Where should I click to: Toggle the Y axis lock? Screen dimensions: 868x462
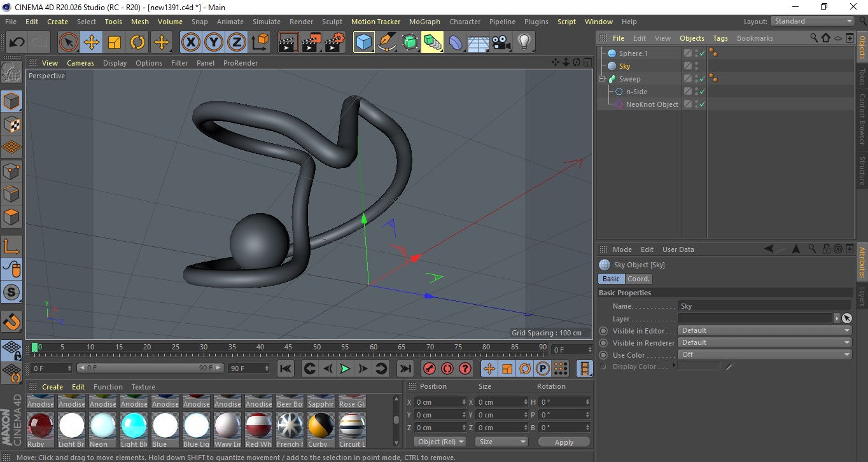pos(214,43)
